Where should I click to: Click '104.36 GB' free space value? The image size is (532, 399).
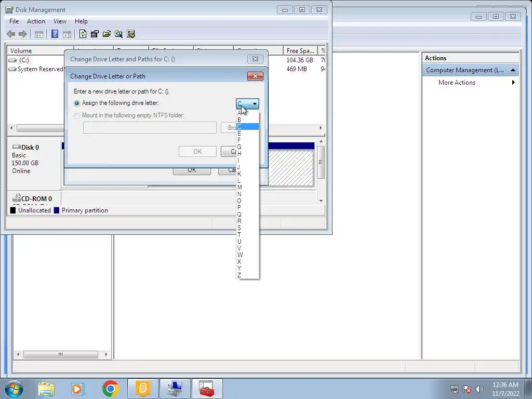click(x=300, y=60)
